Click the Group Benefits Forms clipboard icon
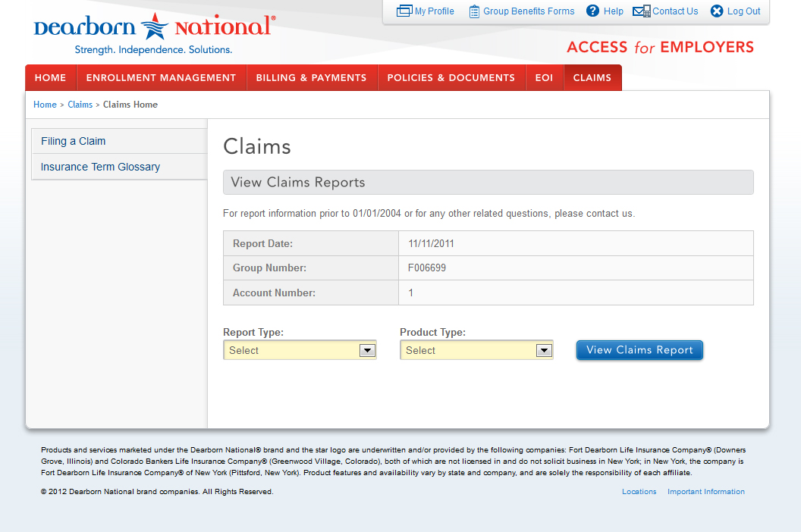 tap(474, 11)
